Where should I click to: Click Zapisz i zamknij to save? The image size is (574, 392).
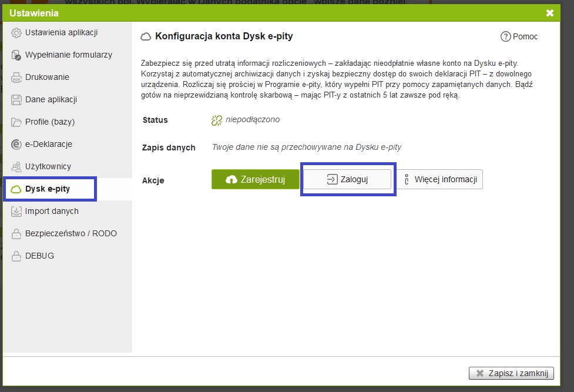pos(511,373)
